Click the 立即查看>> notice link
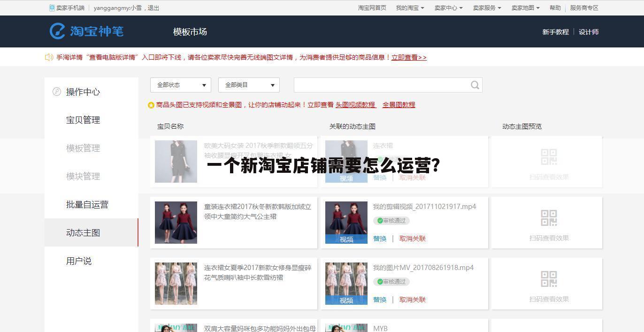 click(x=409, y=57)
